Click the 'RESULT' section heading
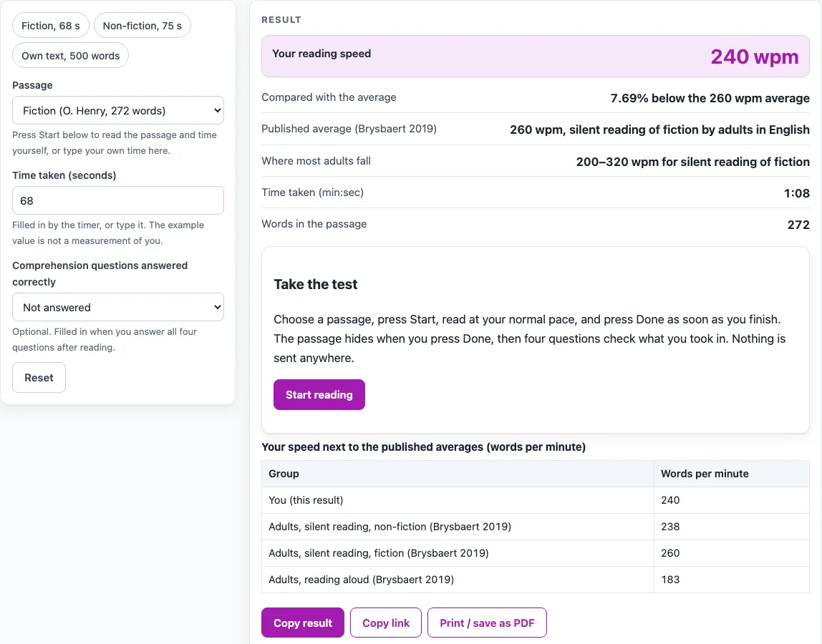The width and height of the screenshot is (822, 644). click(x=281, y=20)
